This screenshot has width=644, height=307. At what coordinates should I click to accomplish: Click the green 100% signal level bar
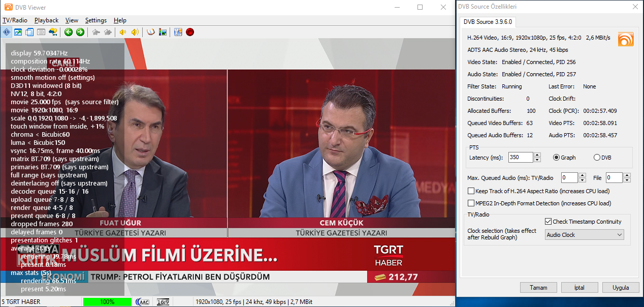tap(107, 302)
